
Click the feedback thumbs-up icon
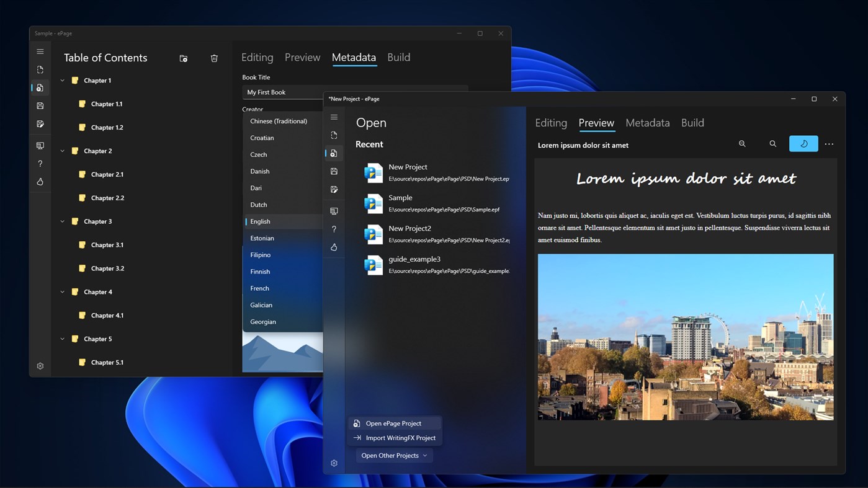pos(334,247)
